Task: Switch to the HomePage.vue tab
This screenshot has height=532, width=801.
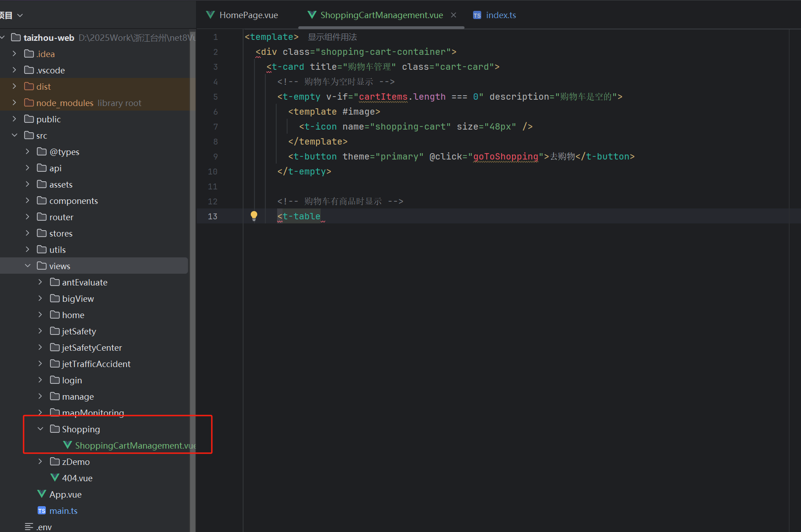Action: pos(248,15)
